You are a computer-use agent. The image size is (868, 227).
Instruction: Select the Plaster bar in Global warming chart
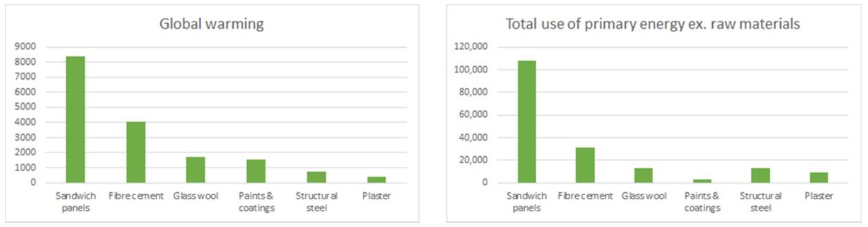pos(376,180)
